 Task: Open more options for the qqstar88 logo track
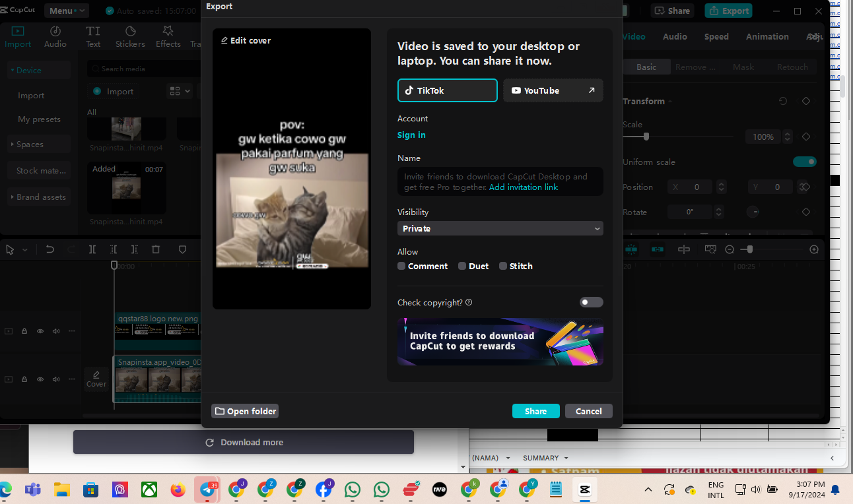click(72, 331)
